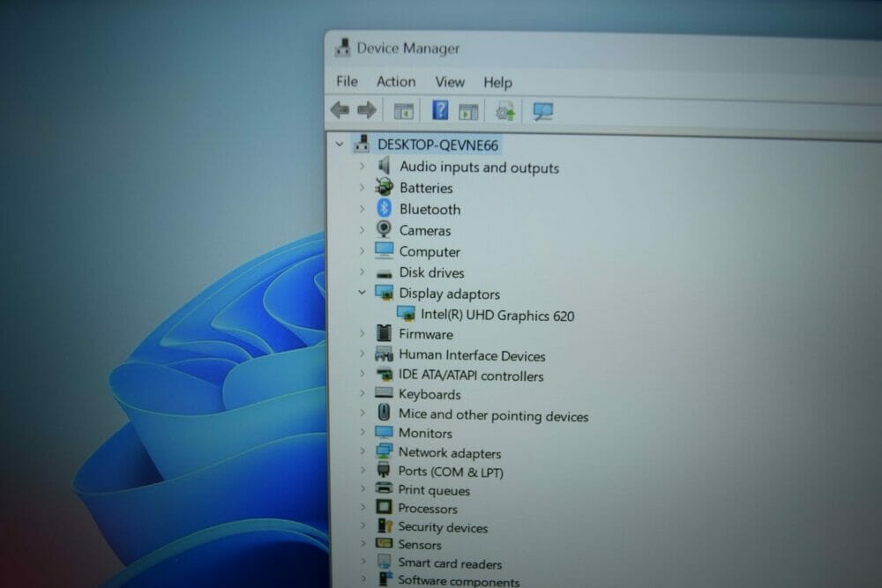Select the Network adapters icon

point(385,451)
